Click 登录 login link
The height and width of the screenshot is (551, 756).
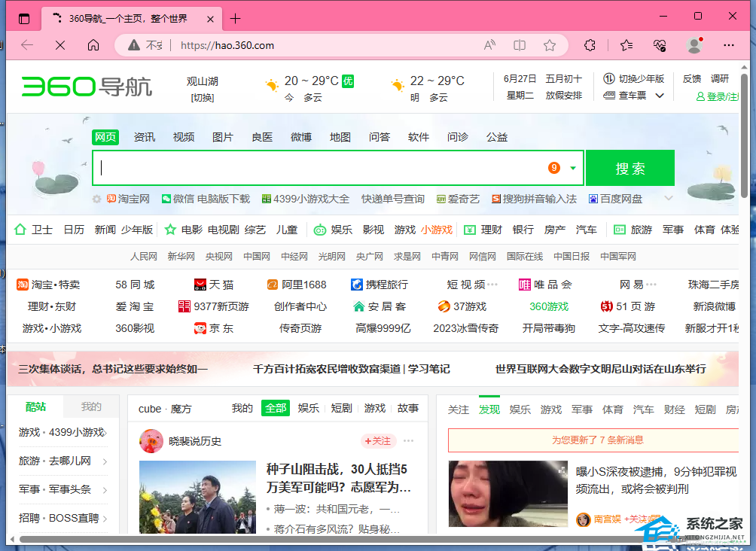pyautogui.click(x=715, y=97)
